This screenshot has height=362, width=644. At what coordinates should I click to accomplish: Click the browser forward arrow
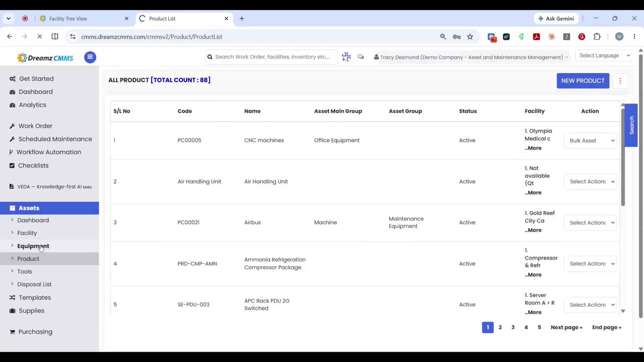point(24,36)
